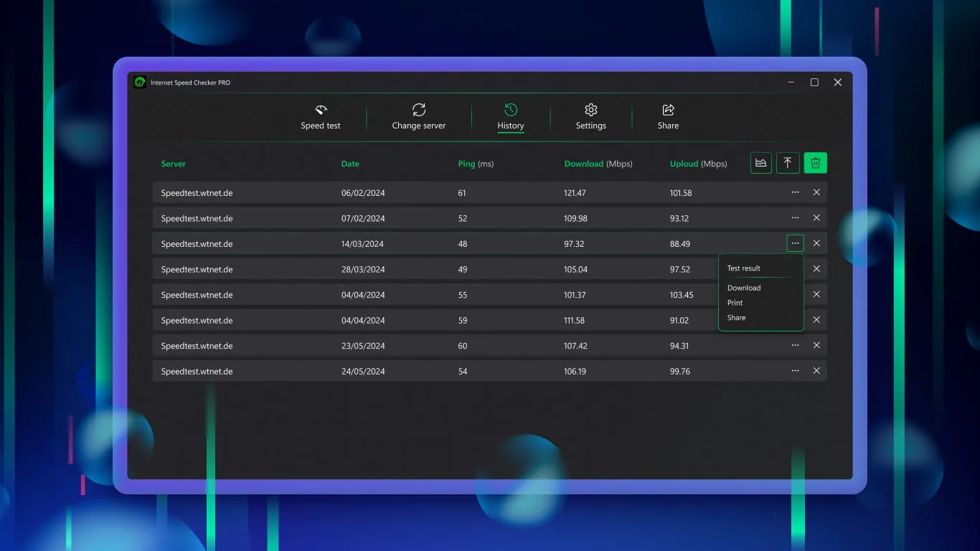Viewport: 980px width, 551px height.
Task: Click the share arrow icon in the top navigation
Action: 668,110
